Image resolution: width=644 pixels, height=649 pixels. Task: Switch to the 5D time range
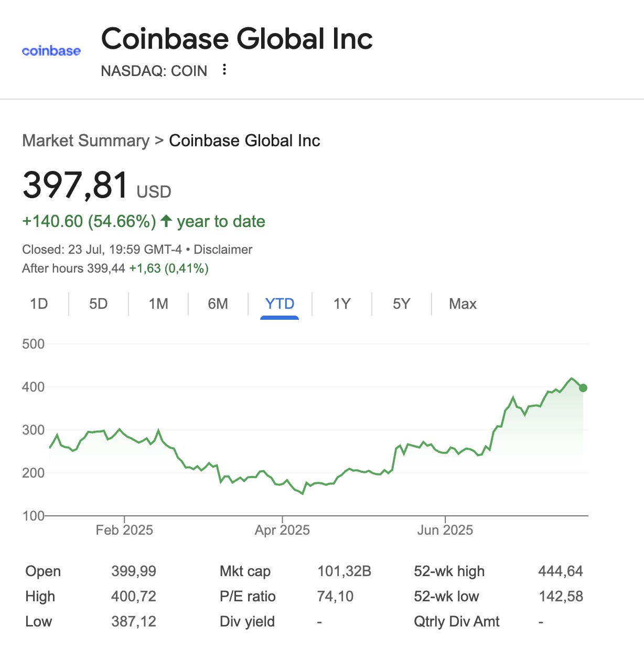98,304
